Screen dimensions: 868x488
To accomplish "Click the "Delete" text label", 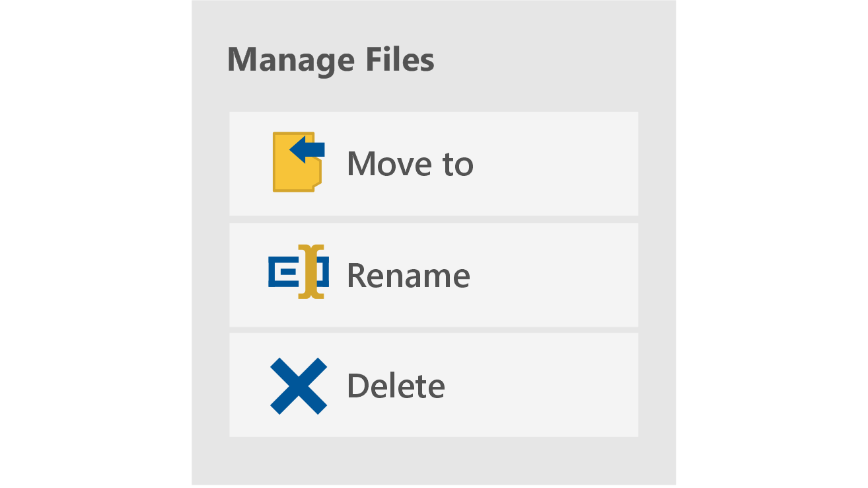I will pos(396,386).
